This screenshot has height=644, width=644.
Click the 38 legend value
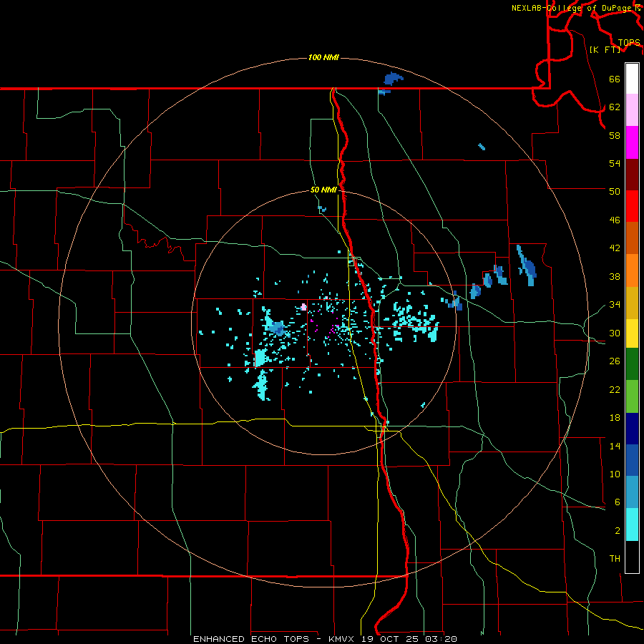(615, 277)
